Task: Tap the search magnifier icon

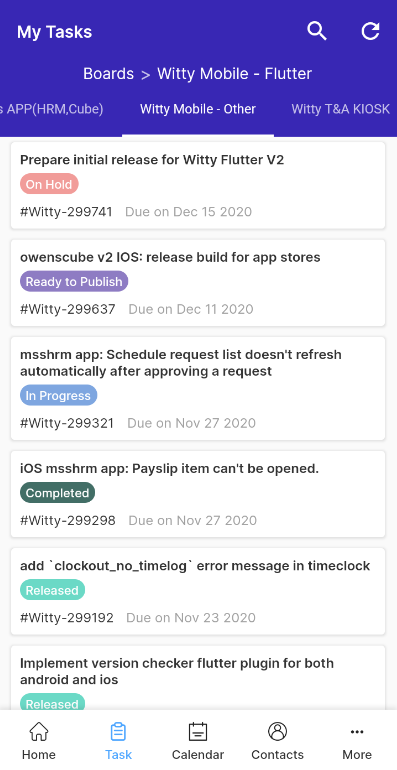Action: (317, 31)
